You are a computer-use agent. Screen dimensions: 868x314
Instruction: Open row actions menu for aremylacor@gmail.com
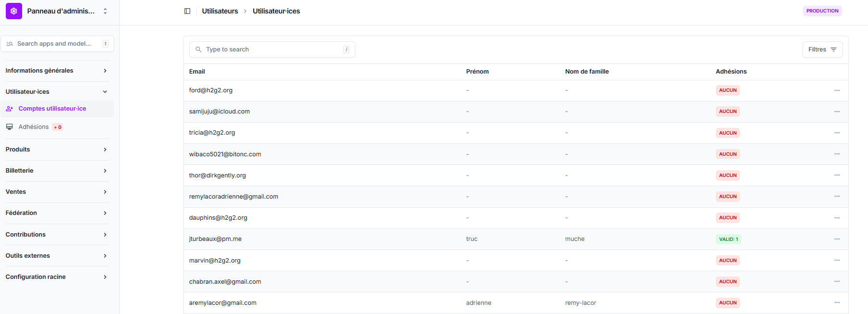pyautogui.click(x=837, y=302)
